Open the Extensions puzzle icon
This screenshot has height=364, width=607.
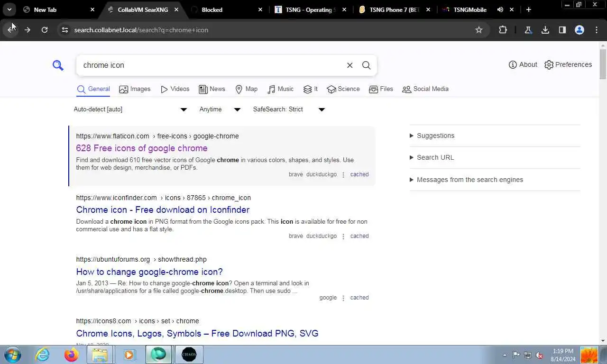[x=503, y=30]
